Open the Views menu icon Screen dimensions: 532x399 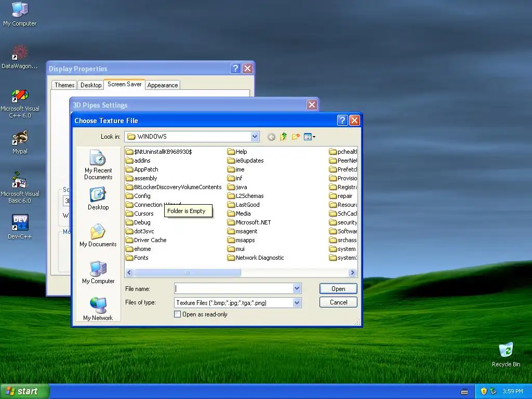308,137
